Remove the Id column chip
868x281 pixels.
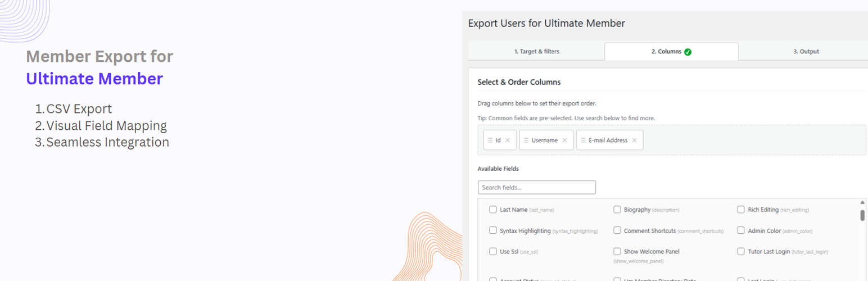[508, 140]
